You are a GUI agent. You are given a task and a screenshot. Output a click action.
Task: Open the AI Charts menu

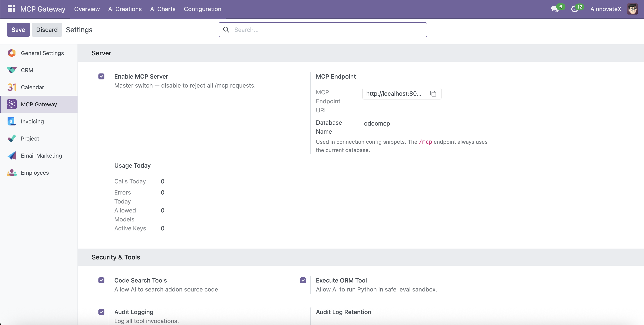(x=163, y=9)
